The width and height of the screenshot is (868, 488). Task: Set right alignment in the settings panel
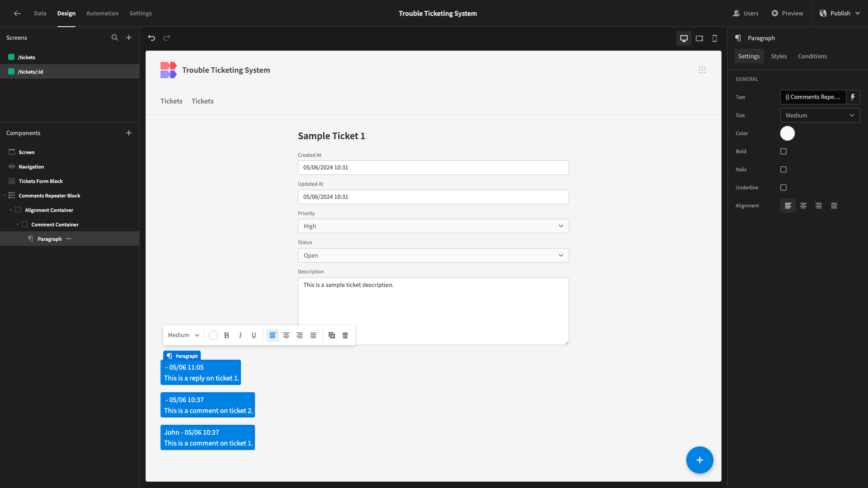[x=819, y=206]
